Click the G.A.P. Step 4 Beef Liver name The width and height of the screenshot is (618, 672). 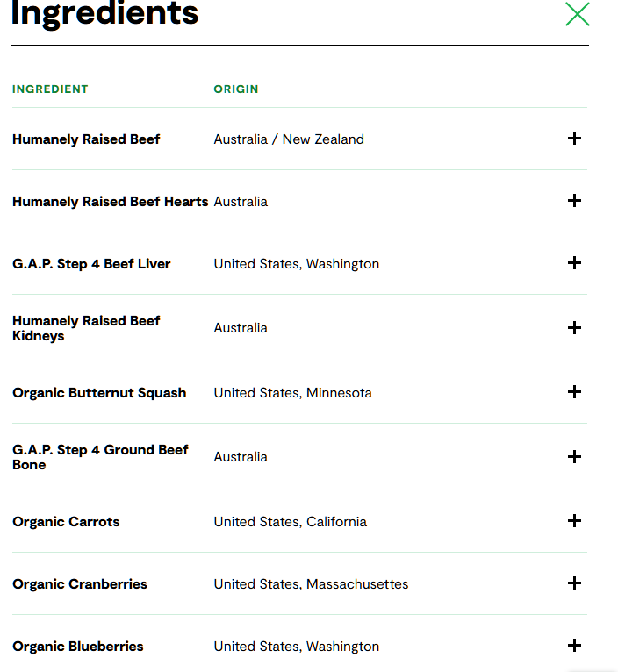tap(91, 264)
